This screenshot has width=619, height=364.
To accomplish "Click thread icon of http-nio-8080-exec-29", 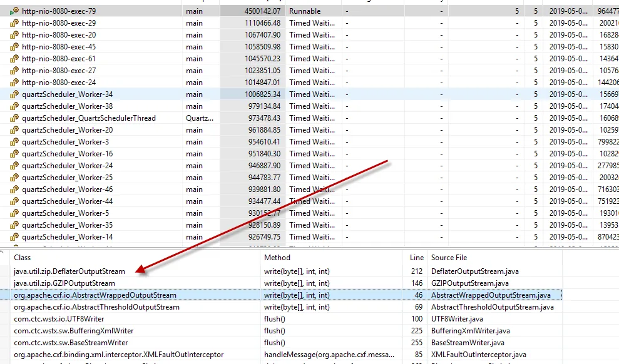I will pyautogui.click(x=14, y=23).
